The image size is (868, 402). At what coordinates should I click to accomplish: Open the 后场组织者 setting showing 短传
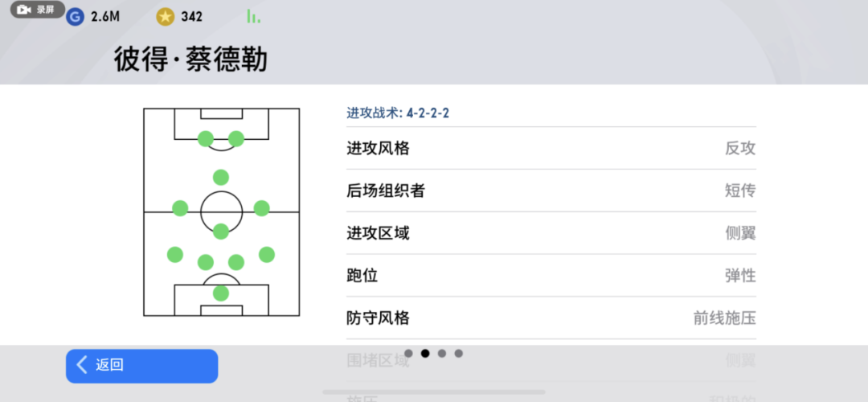(x=551, y=191)
